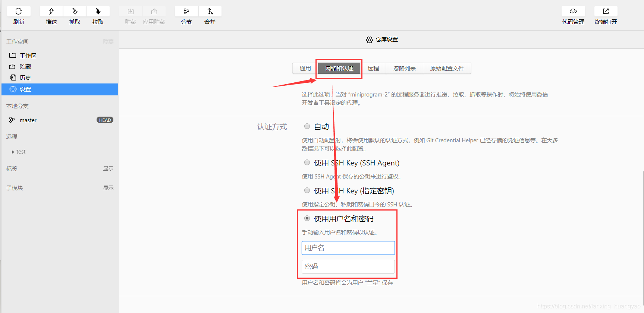Click the Apply Stash (应用贮藏) icon
This screenshot has height=313, width=644.
[154, 12]
